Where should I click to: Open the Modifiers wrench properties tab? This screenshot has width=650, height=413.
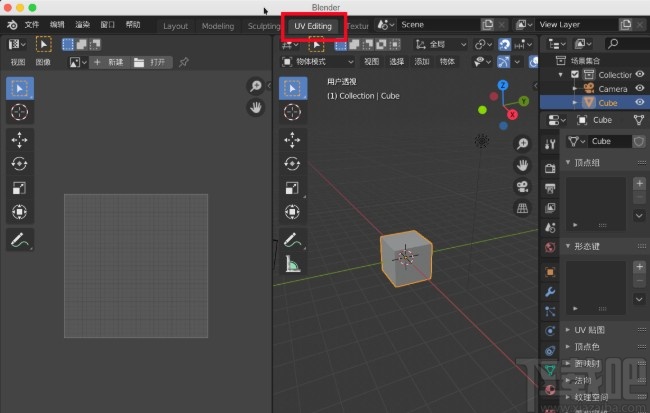(550, 292)
